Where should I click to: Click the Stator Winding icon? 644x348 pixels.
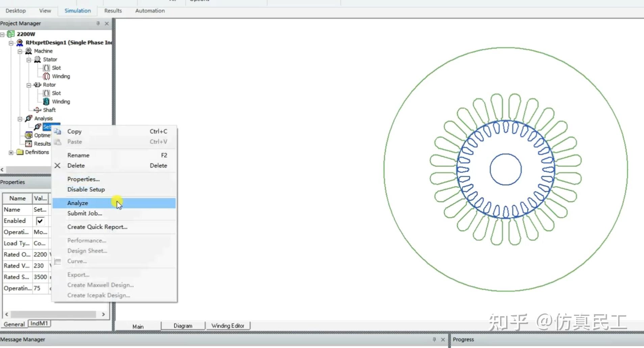[46, 76]
